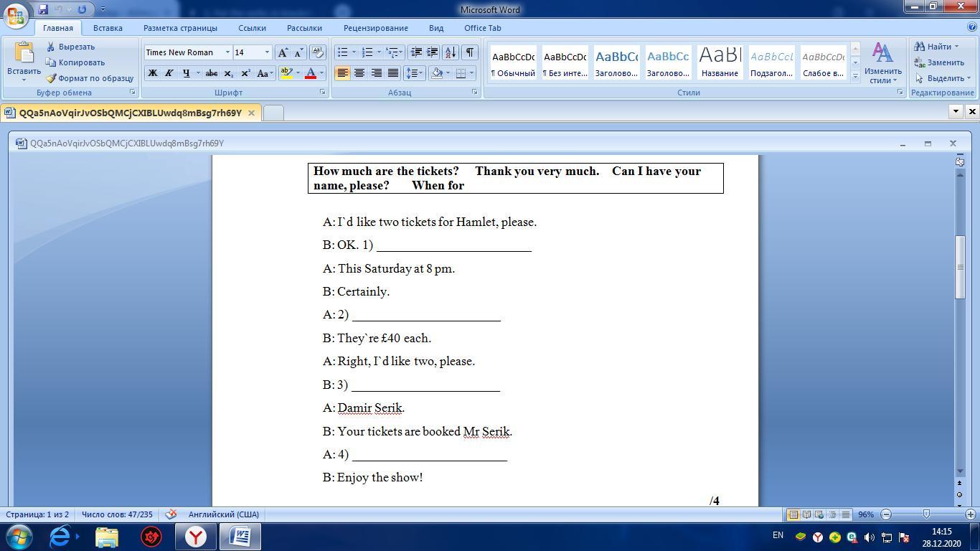Save the document via Quick Access toolbar
This screenshot has width=980, height=551.
coord(43,9)
